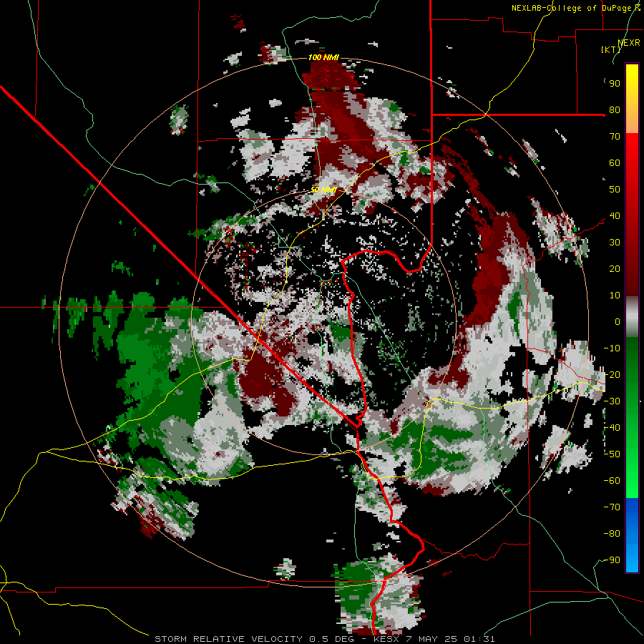Click the 40 value on velocity scale
The width and height of the screenshot is (644, 644).
[615, 215]
